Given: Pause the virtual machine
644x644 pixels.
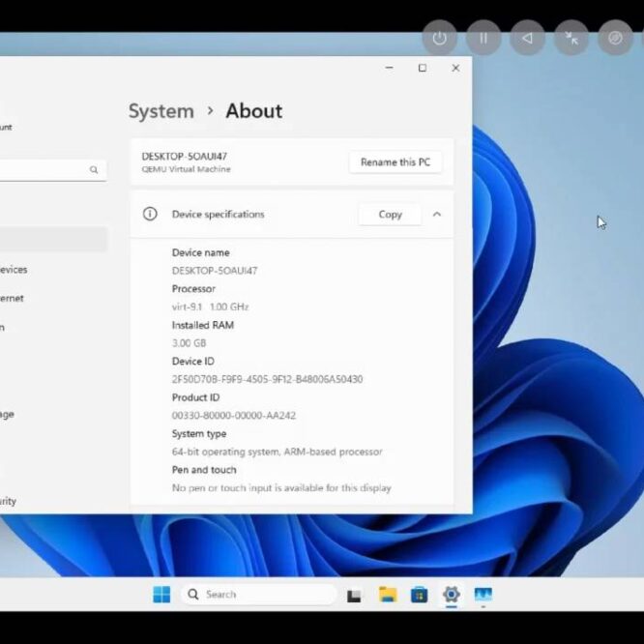Looking at the screenshot, I should [483, 38].
